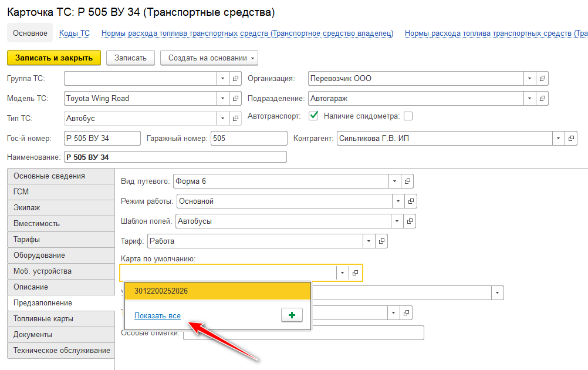Click green plus button in dropdown popup
The image size is (588, 370).
click(292, 315)
